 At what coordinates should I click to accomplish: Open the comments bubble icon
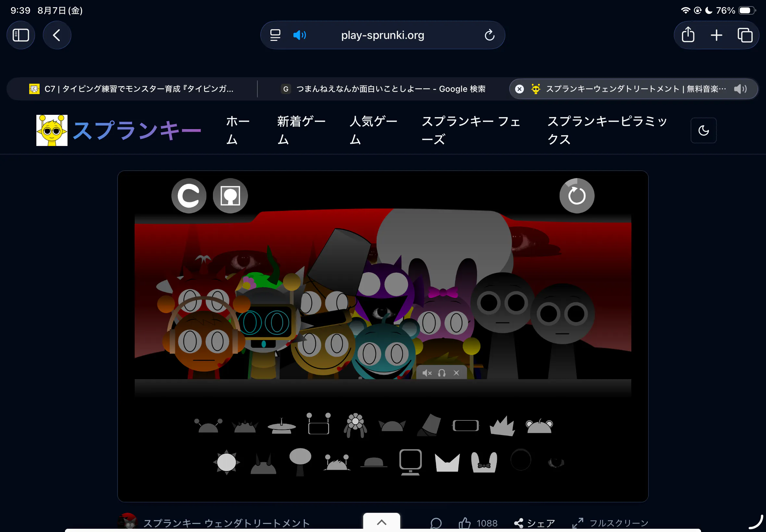(x=436, y=523)
